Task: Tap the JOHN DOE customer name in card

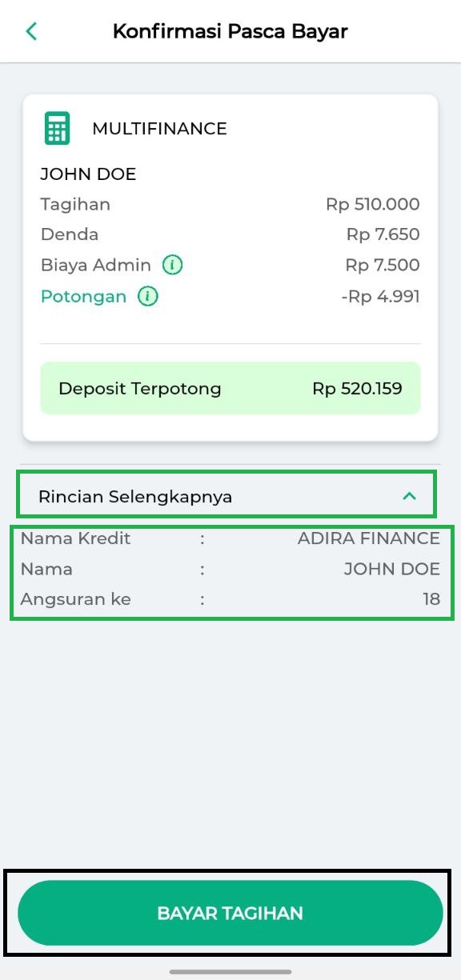Action: pyautogui.click(x=88, y=174)
